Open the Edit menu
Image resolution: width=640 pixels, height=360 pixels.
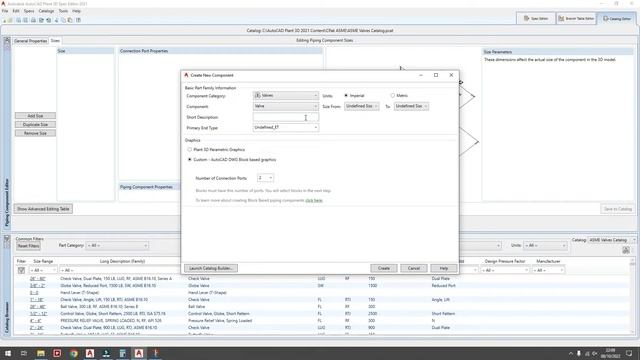click(x=16, y=11)
